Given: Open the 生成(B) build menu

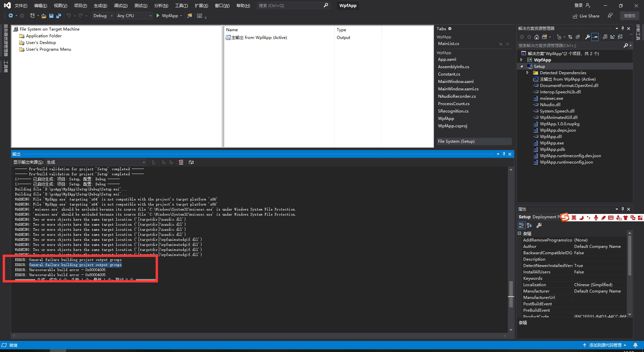Looking at the screenshot, I should 100,5.
